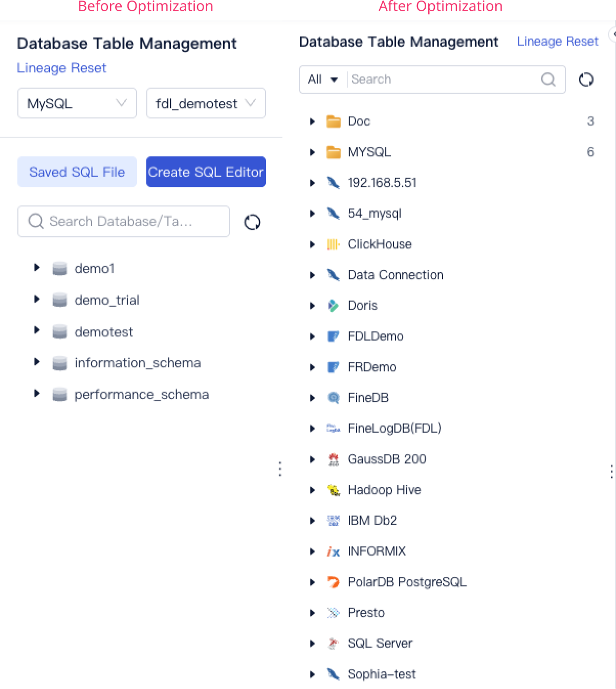Image resolution: width=616 pixels, height=689 pixels.
Task: Click the INFORMIX connection icon
Action: (x=333, y=551)
